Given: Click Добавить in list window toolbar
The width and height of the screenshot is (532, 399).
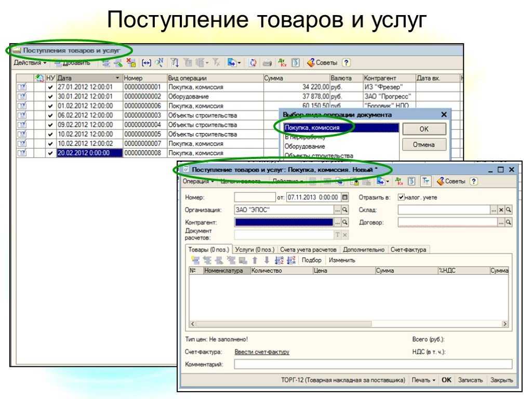Looking at the screenshot, I should (x=72, y=63).
